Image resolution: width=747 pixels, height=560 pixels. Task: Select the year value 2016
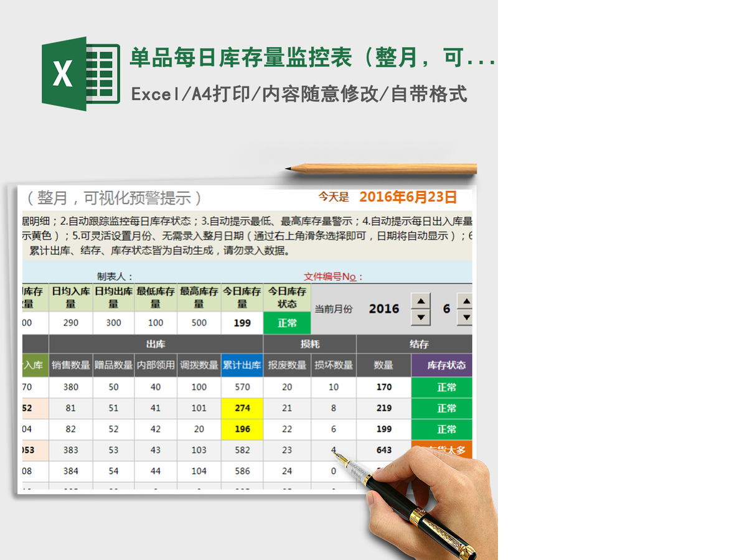pyautogui.click(x=384, y=309)
